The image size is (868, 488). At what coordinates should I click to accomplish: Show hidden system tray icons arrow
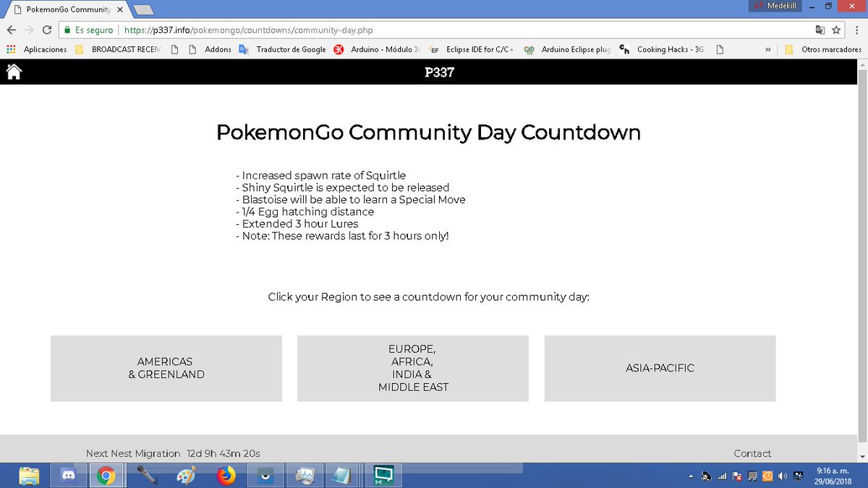[x=691, y=476]
